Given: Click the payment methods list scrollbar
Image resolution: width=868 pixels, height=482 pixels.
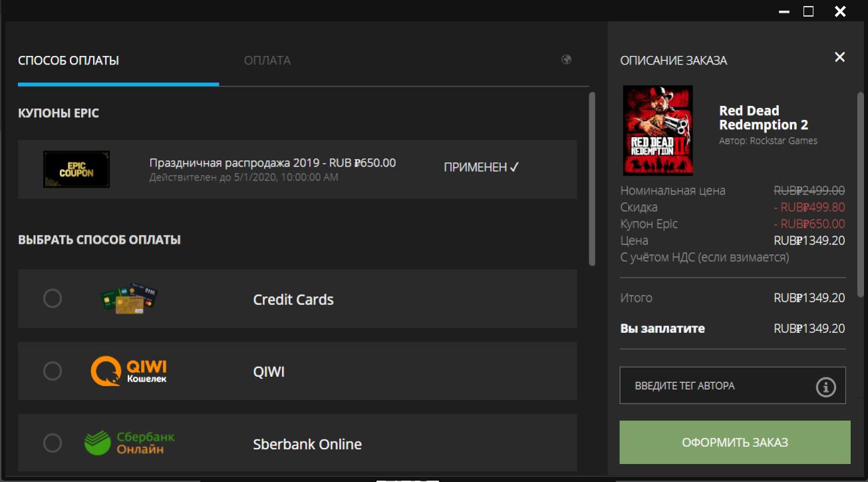Looking at the screenshot, I should pyautogui.click(x=592, y=178).
